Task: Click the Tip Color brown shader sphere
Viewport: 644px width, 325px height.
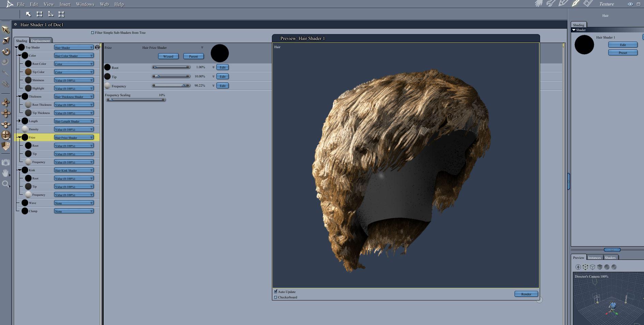Action: (28, 72)
